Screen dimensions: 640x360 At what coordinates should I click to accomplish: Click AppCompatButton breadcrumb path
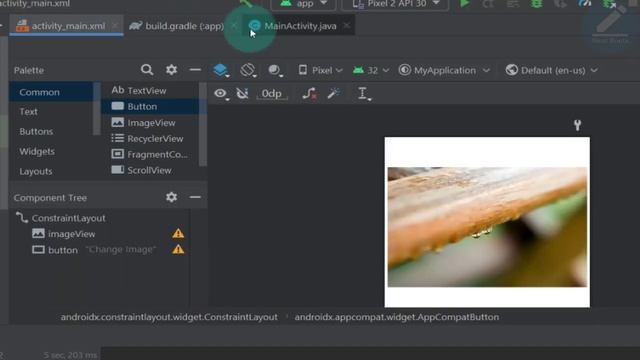[397, 317]
